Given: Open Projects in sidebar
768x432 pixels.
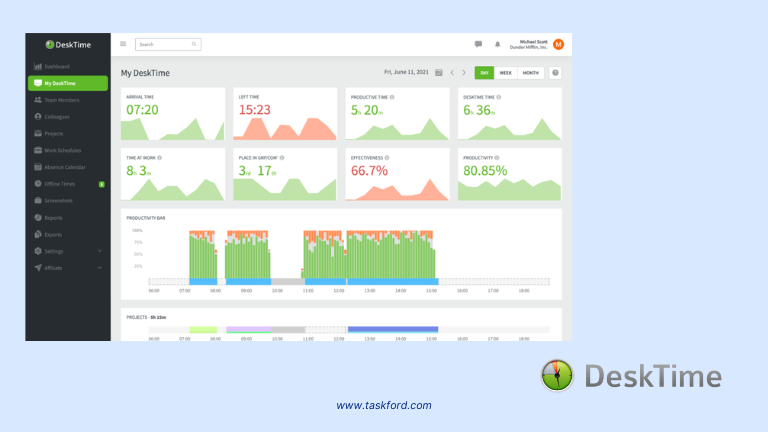Looking at the screenshot, I should [68, 134].
